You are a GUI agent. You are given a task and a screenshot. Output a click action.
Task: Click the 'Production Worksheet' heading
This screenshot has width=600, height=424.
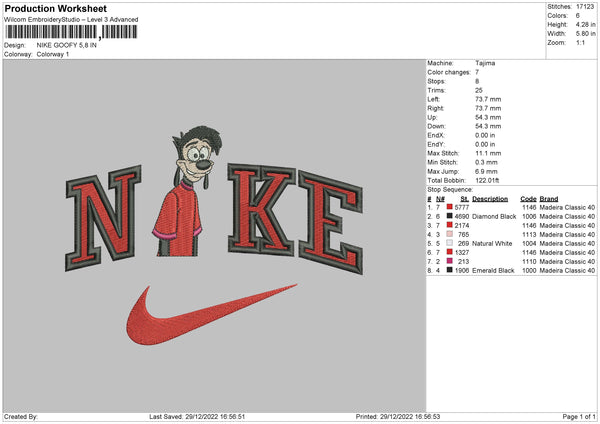(x=55, y=8)
